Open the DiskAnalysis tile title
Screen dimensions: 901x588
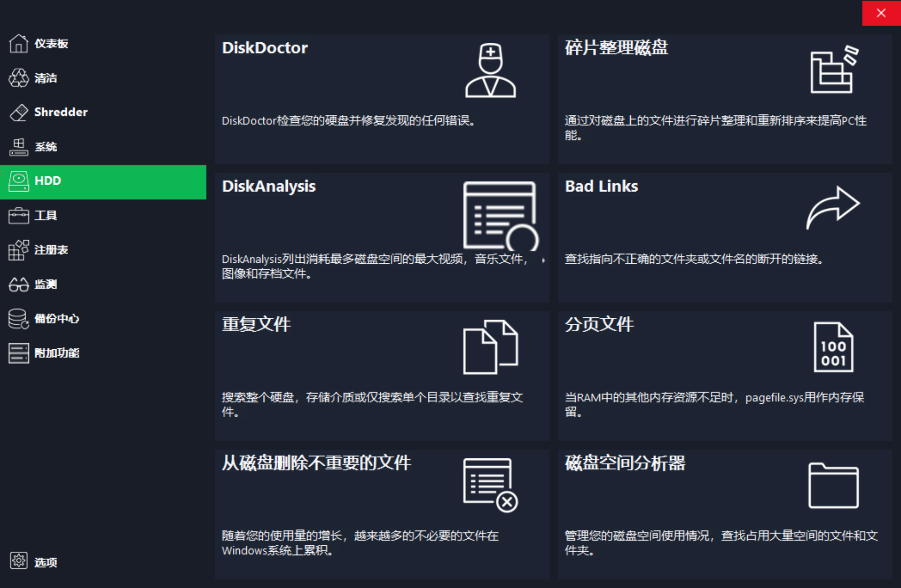(x=268, y=187)
